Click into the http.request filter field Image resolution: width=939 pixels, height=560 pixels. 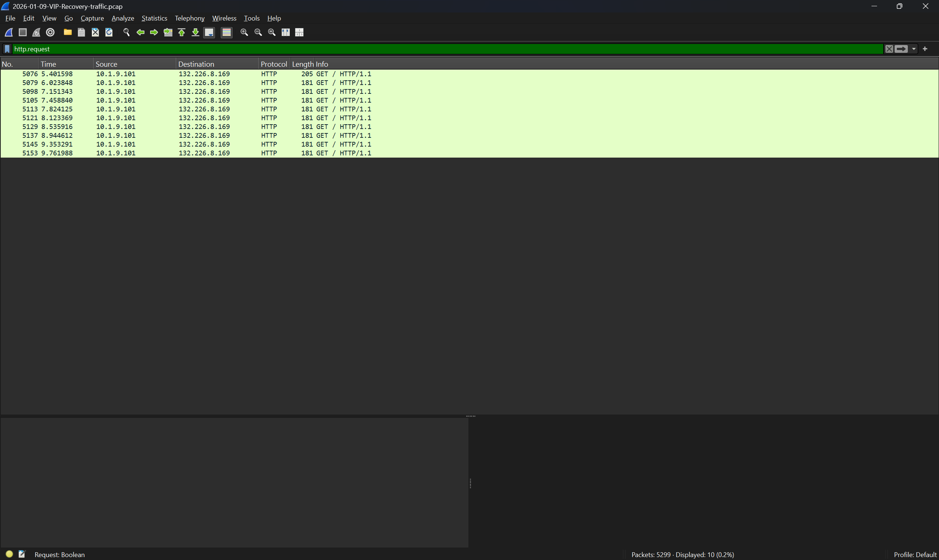(447, 49)
